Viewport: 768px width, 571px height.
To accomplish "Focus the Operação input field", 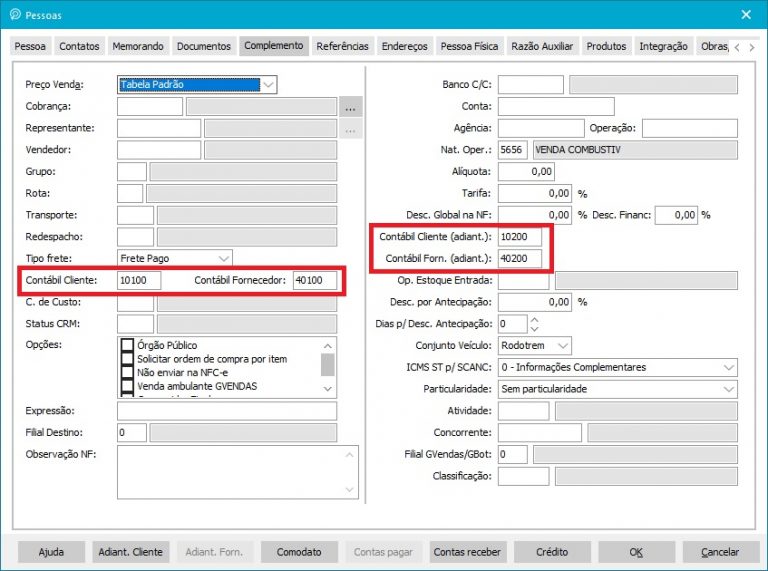I will tap(690, 128).
